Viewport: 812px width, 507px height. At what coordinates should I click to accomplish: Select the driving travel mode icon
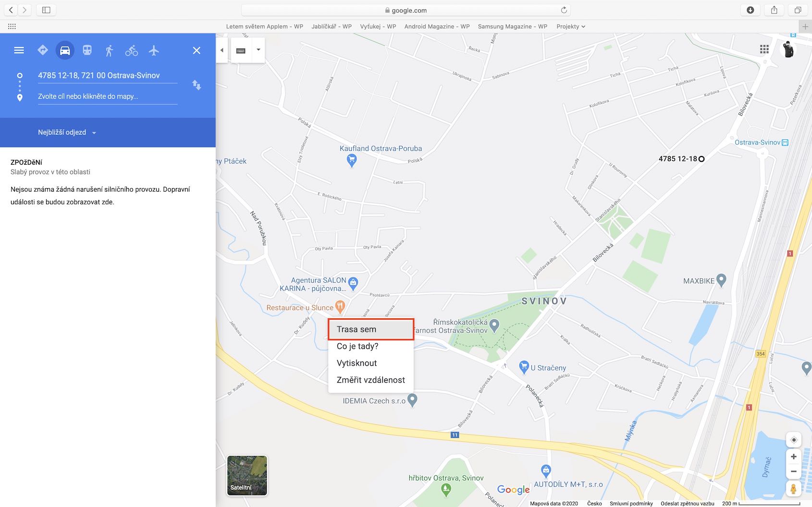[x=65, y=50]
